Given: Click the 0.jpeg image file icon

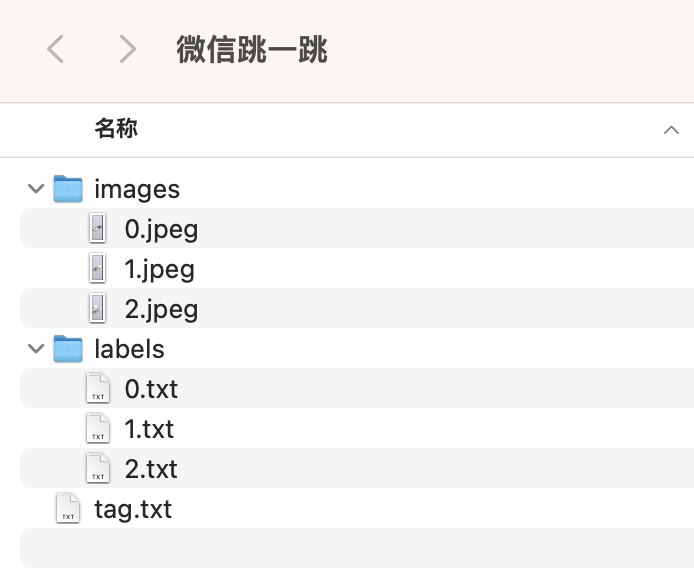Looking at the screenshot, I should pyautogui.click(x=97, y=229).
